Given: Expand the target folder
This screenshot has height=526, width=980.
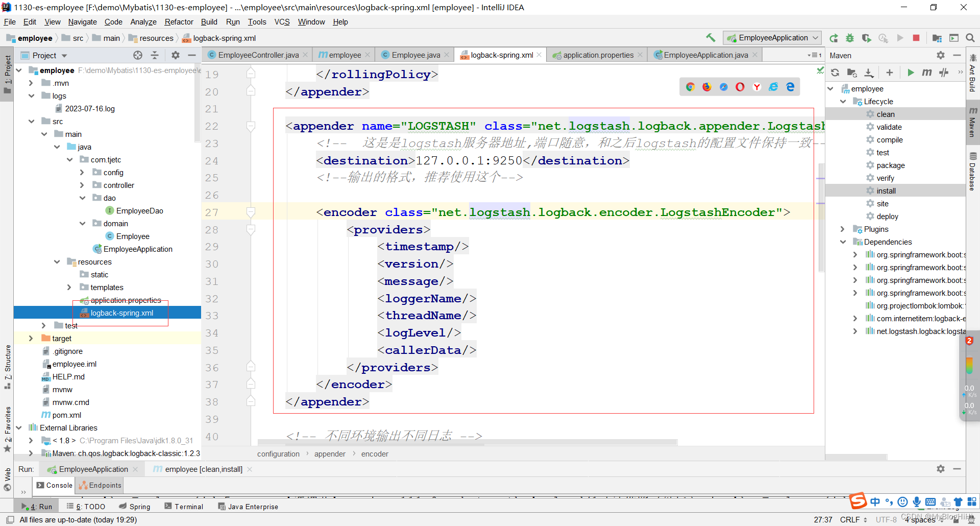Looking at the screenshot, I should click(x=31, y=339).
